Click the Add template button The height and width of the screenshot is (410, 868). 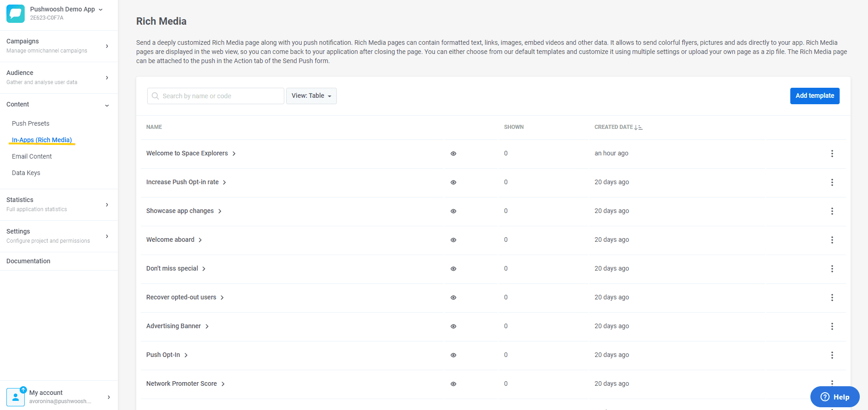pos(815,96)
